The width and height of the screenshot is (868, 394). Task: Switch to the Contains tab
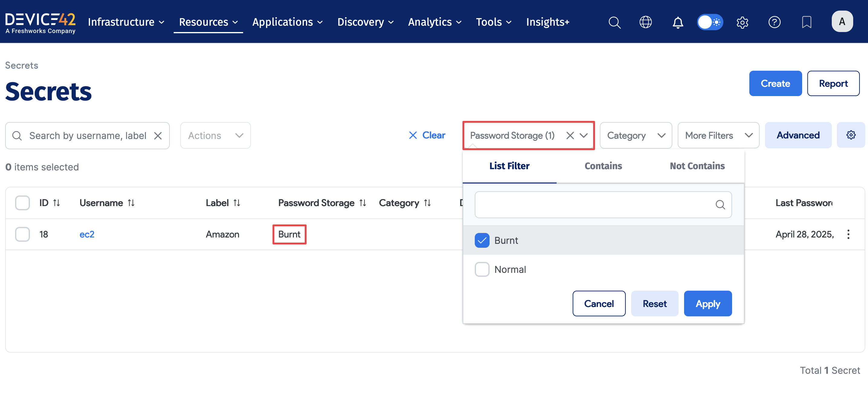pos(603,166)
